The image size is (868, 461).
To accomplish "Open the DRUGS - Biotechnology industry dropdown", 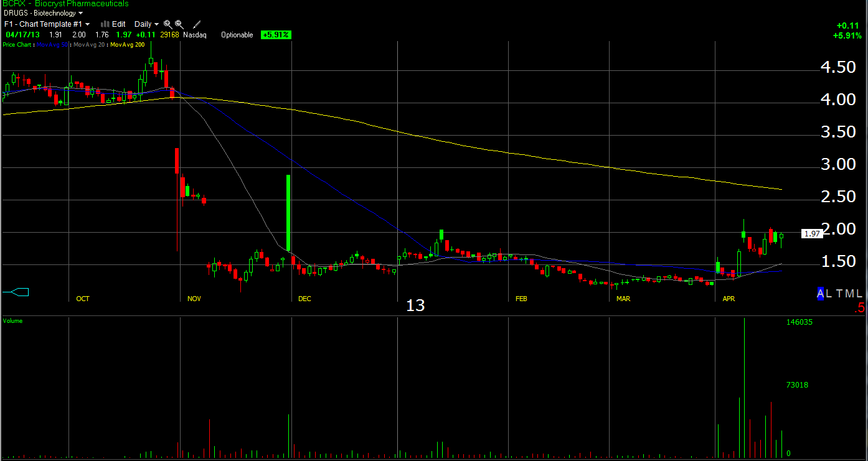I will tap(43, 13).
